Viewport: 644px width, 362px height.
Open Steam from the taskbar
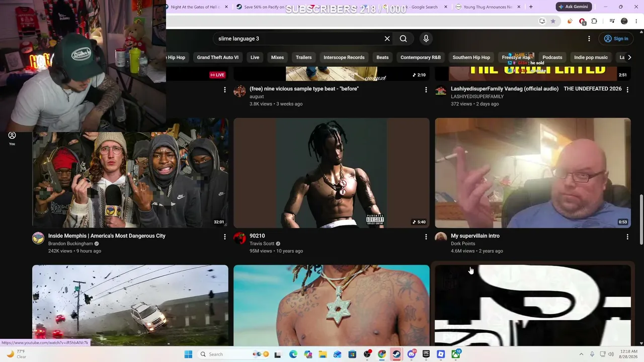(396, 354)
